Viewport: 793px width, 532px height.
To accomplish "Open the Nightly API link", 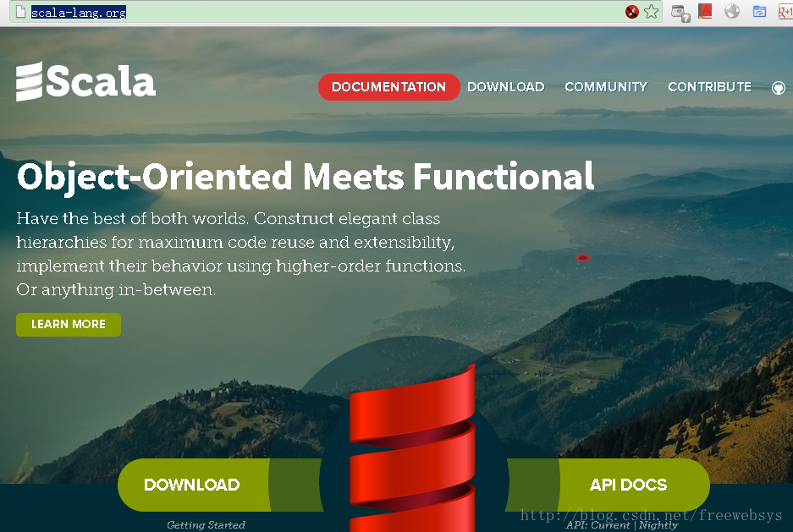I will [658, 525].
